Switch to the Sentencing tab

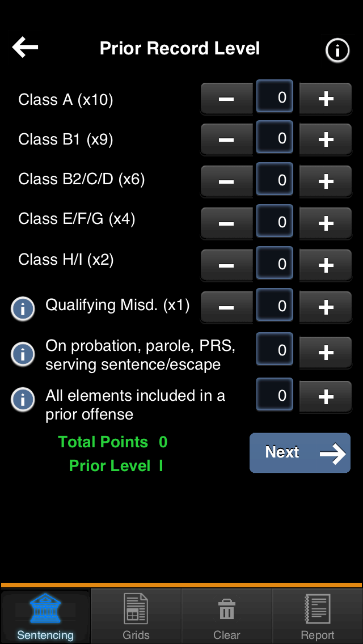(x=45, y=616)
